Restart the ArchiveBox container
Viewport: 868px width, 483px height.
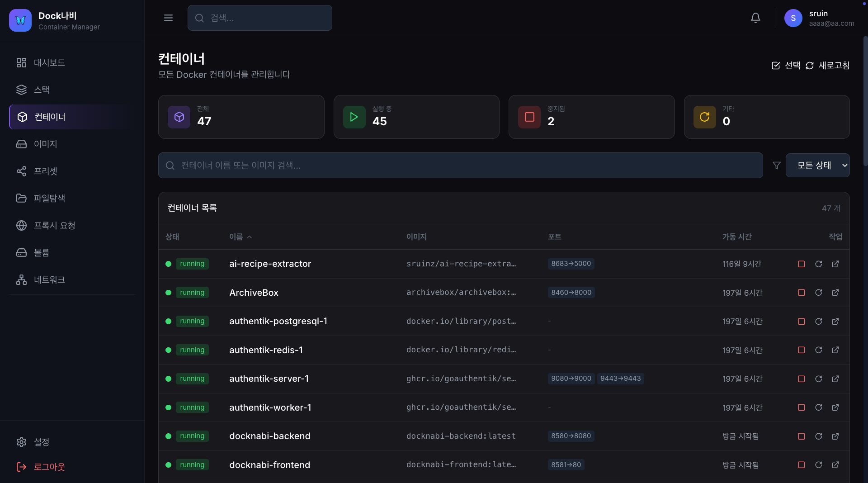[818, 293]
